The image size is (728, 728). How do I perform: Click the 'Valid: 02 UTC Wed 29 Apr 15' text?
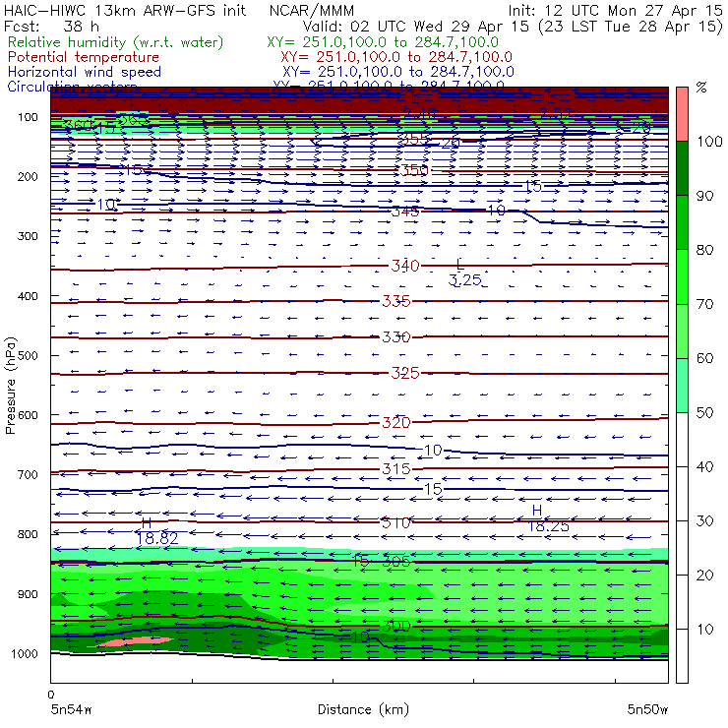(415, 27)
